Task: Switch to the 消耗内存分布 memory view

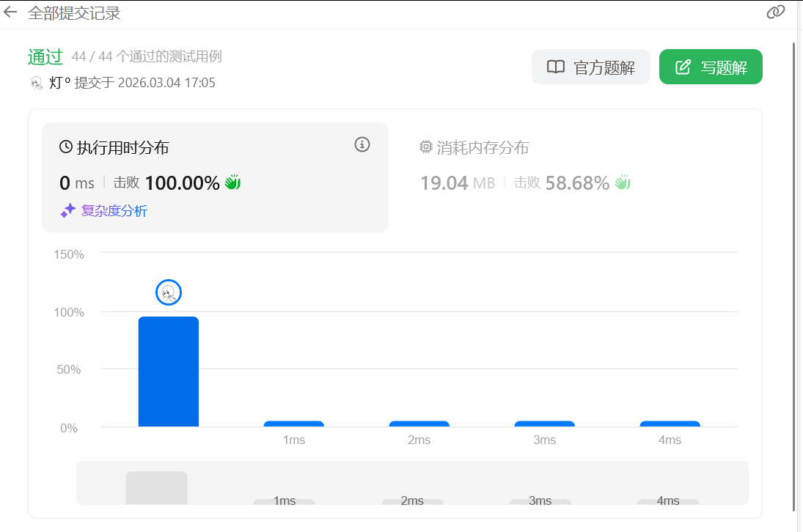Action: pyautogui.click(x=482, y=148)
